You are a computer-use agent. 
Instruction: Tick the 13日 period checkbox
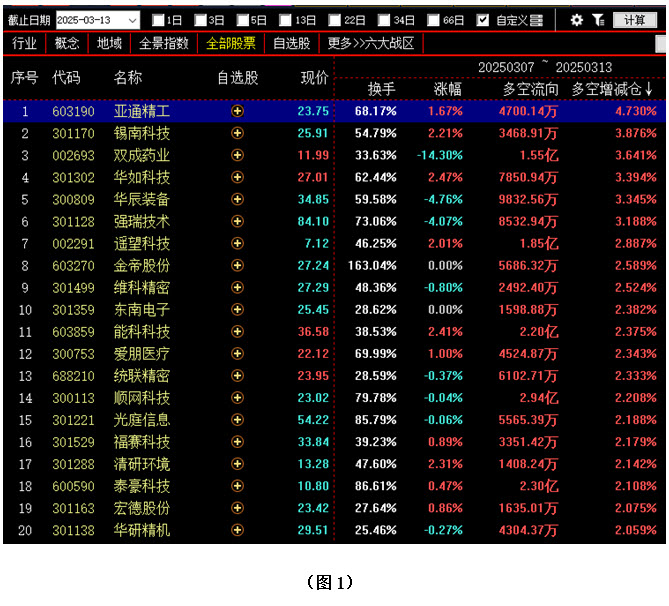285,20
